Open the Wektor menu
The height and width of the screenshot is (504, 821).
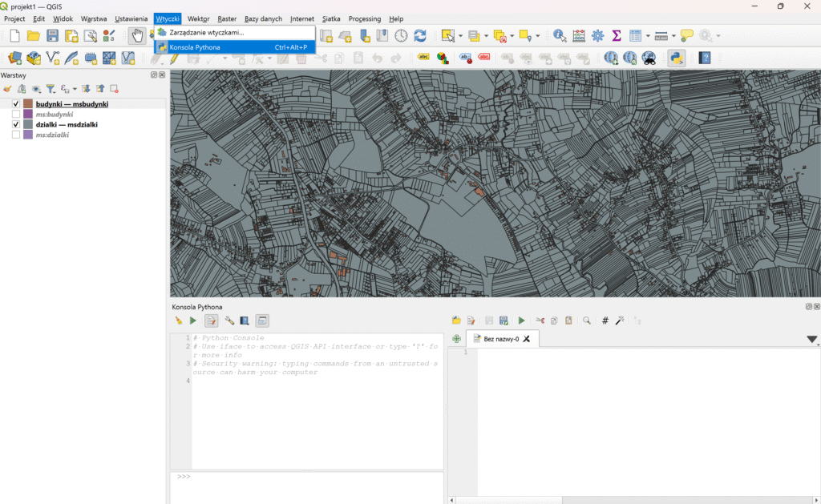coord(198,18)
